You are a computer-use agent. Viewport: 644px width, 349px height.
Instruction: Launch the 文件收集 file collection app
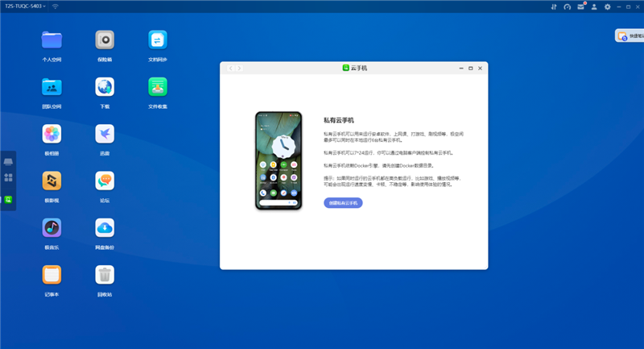158,87
